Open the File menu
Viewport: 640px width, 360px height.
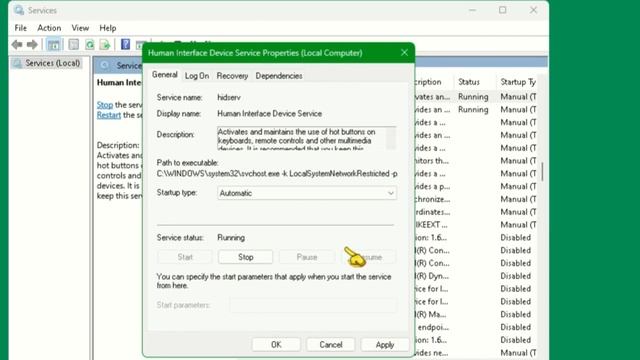20,28
